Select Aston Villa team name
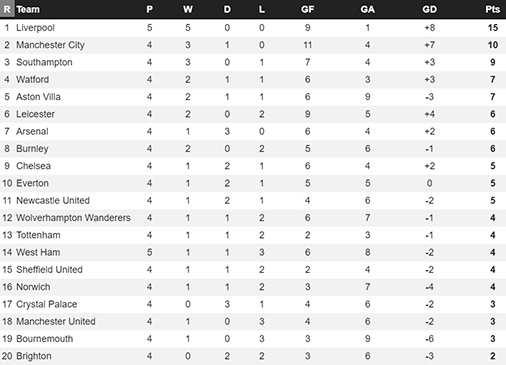506x365 pixels. click(x=38, y=97)
